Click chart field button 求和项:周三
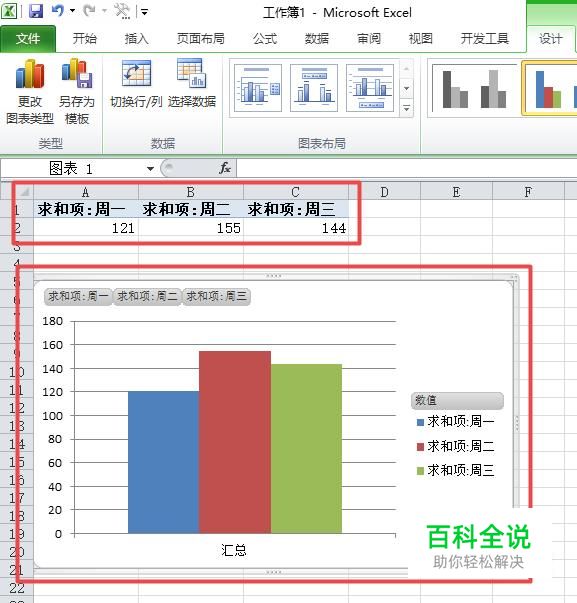 coord(216,297)
